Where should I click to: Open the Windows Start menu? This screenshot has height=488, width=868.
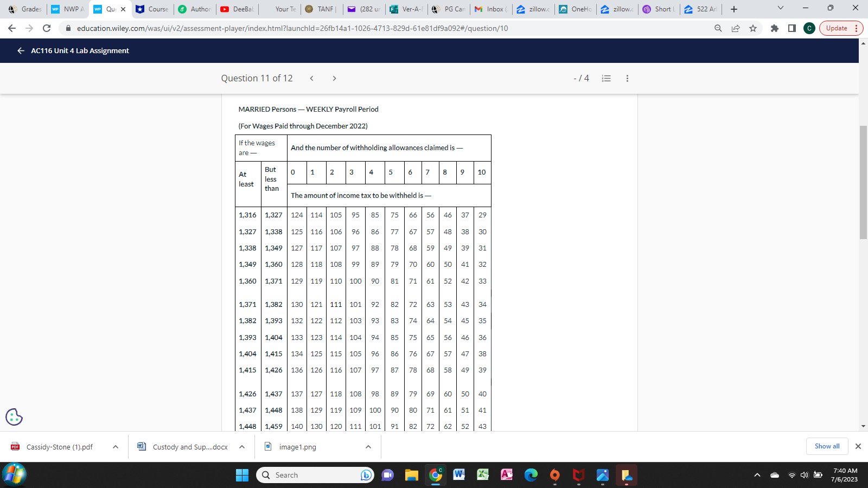pyautogui.click(x=242, y=475)
